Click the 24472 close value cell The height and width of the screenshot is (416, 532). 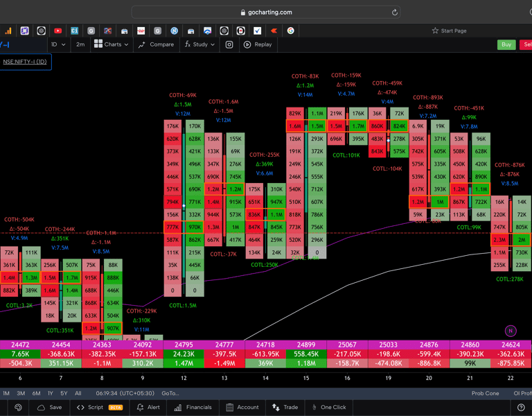(20, 345)
